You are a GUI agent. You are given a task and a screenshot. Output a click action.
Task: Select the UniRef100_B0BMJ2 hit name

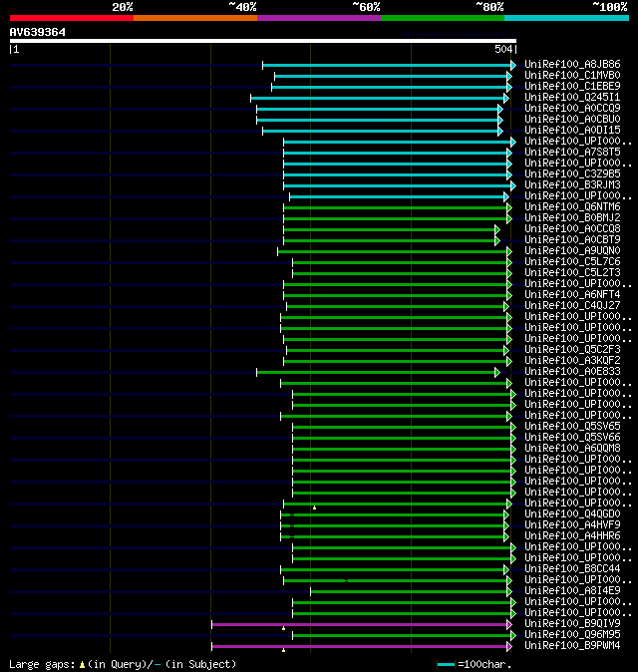[572, 218]
